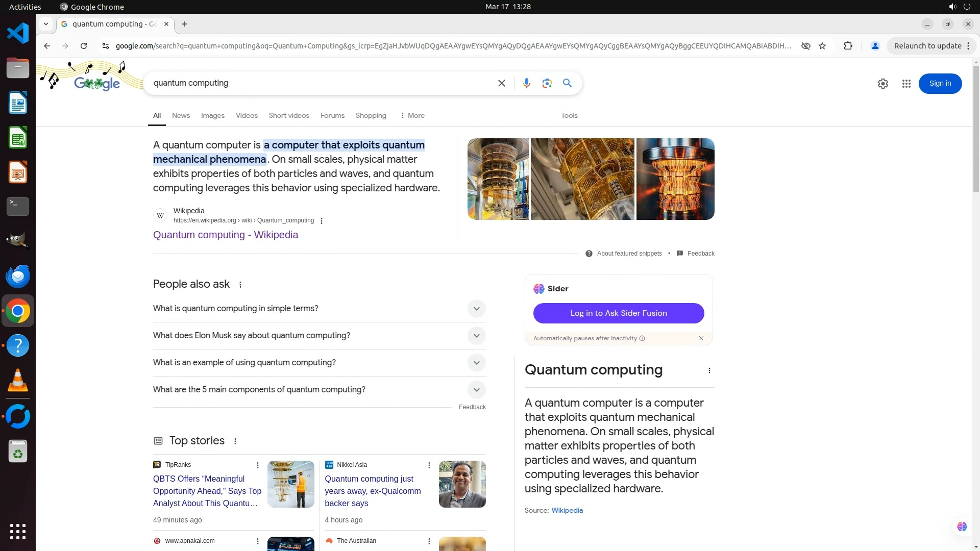Image resolution: width=980 pixels, height=551 pixels.
Task: Open the More search filters dropdown
Action: click(412, 116)
